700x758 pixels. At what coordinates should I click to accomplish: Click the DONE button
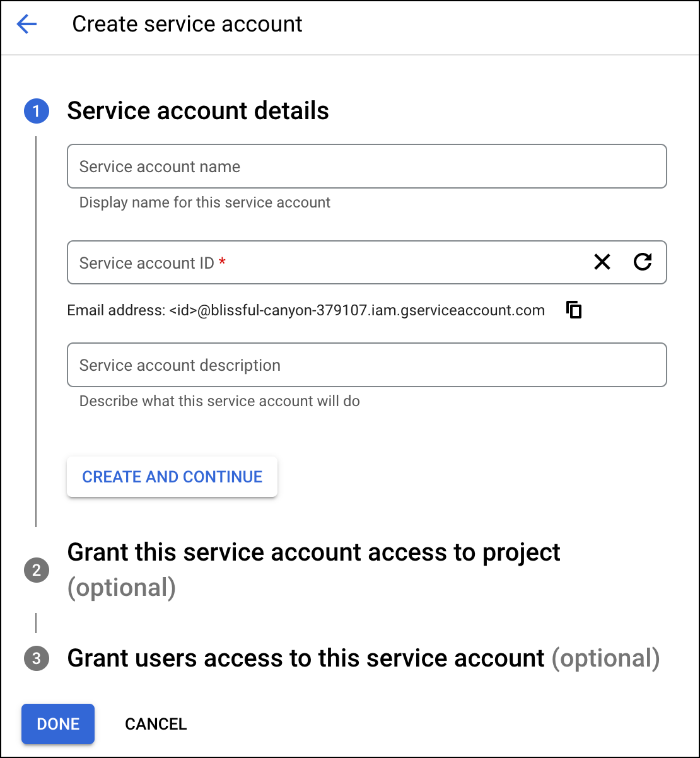pos(57,723)
